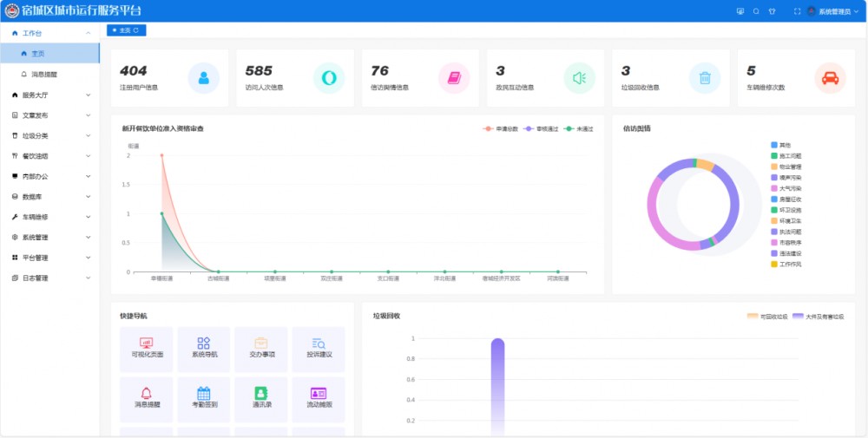
Task: Switch to the 主页 page tab
Action: 126,30
